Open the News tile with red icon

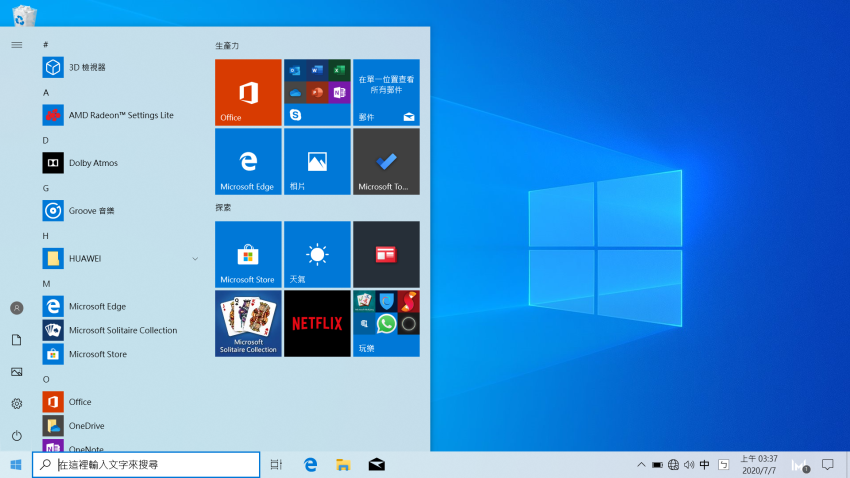(386, 254)
